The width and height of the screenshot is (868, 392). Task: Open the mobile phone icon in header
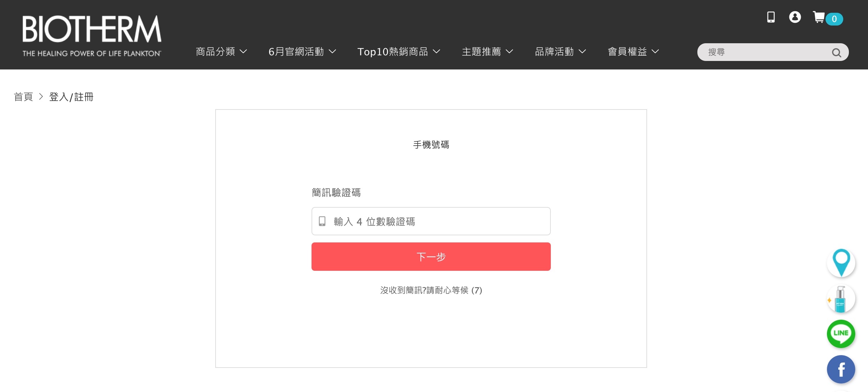[771, 17]
